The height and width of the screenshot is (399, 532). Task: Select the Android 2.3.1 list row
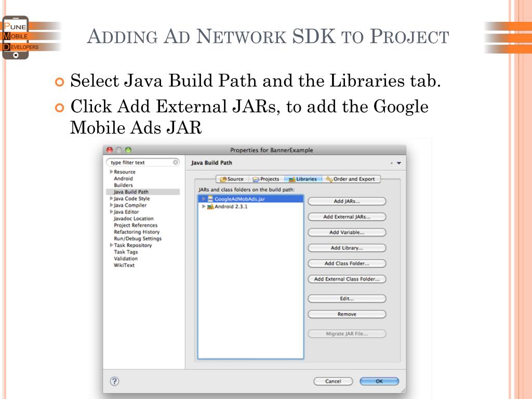[x=250, y=206]
